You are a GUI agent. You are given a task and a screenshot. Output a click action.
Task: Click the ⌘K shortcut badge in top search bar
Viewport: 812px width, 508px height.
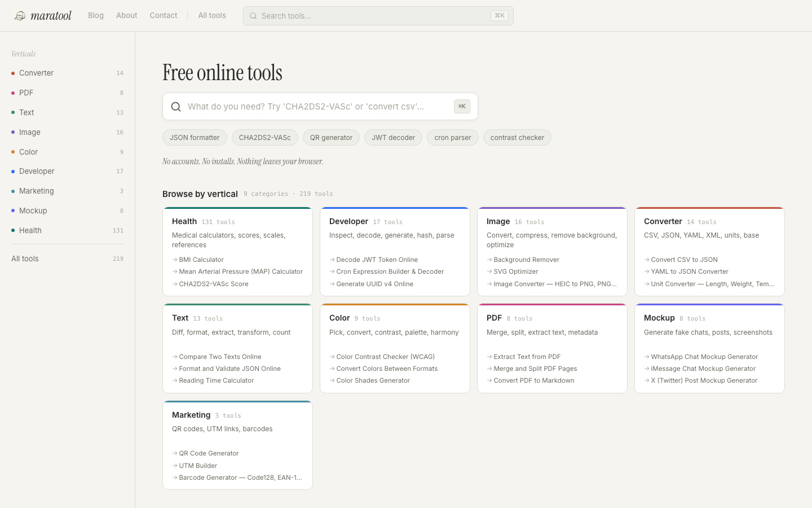click(x=500, y=16)
